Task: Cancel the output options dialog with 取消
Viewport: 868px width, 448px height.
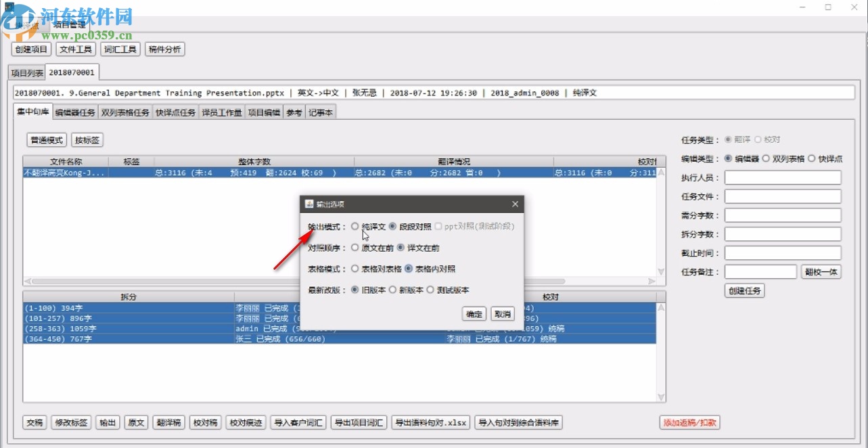Action: pyautogui.click(x=502, y=313)
